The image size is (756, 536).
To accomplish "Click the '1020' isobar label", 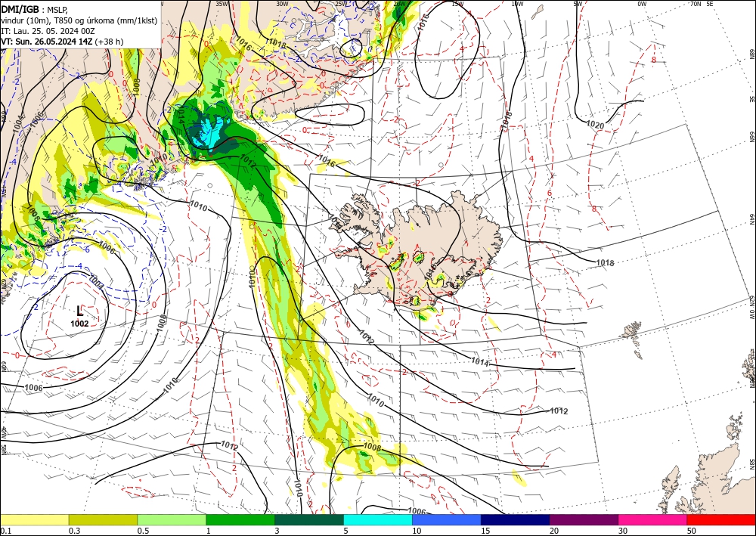I will coord(595,125).
